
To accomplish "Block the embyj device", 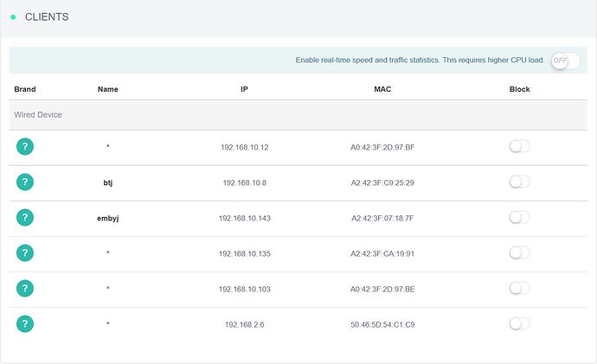I will click(x=519, y=217).
